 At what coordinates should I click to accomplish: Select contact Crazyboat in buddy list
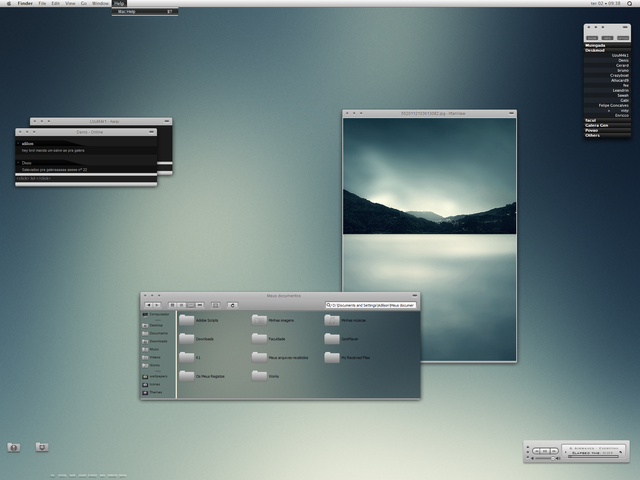(617, 76)
